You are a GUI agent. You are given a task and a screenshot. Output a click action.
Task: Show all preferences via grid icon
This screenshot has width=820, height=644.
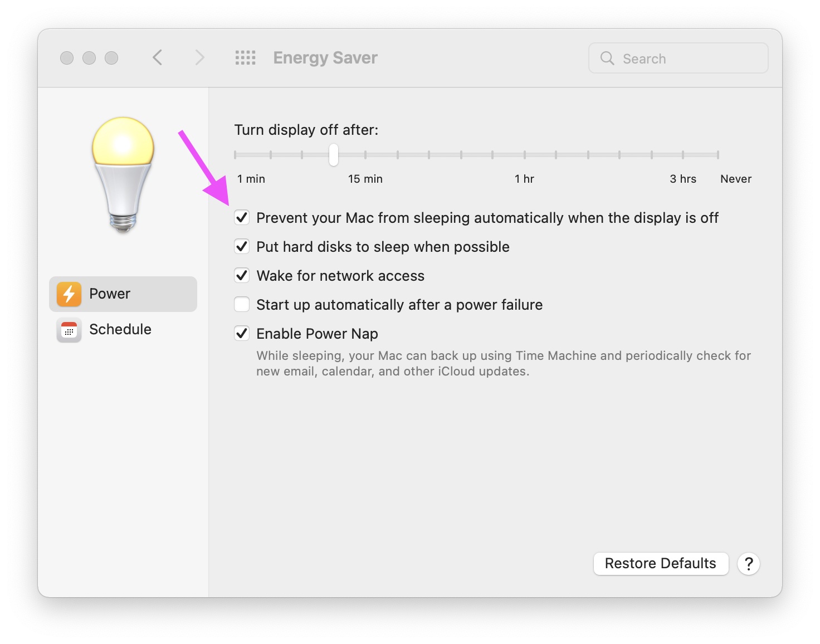(x=245, y=57)
